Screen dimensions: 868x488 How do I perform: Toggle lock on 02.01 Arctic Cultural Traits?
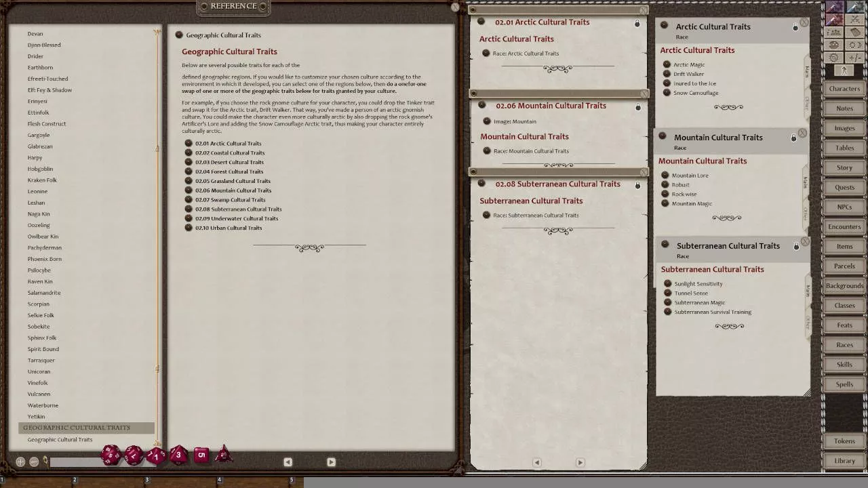click(x=637, y=24)
